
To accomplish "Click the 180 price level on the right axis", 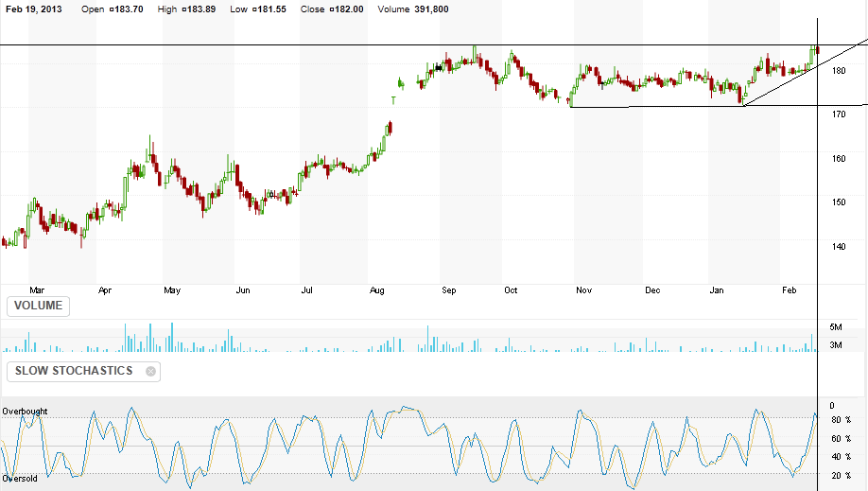I will pos(838,71).
